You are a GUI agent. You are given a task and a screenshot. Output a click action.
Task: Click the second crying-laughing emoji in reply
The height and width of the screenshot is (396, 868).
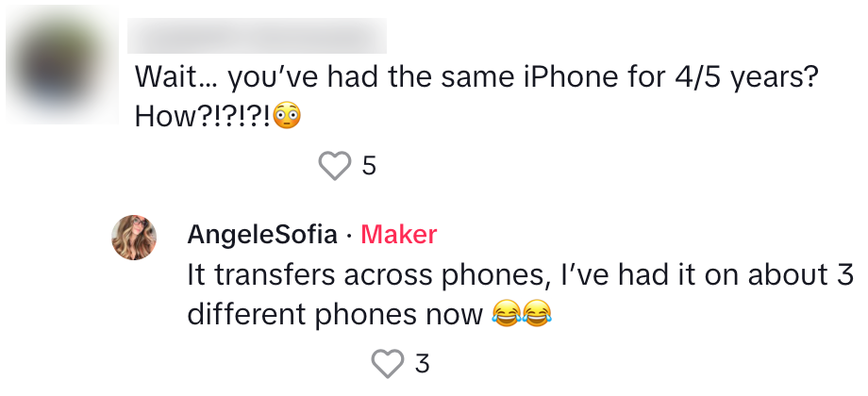[x=536, y=314]
